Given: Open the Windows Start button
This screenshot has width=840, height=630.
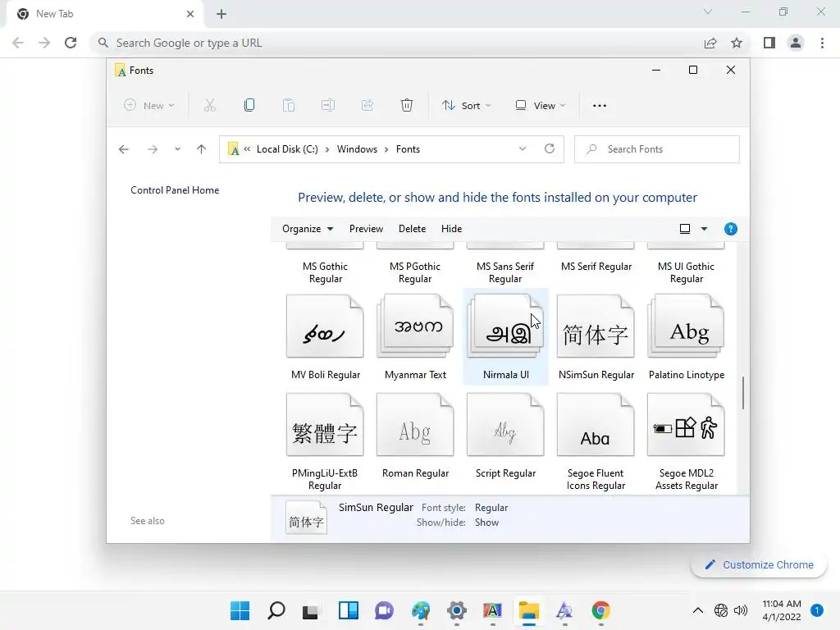Looking at the screenshot, I should (240, 610).
